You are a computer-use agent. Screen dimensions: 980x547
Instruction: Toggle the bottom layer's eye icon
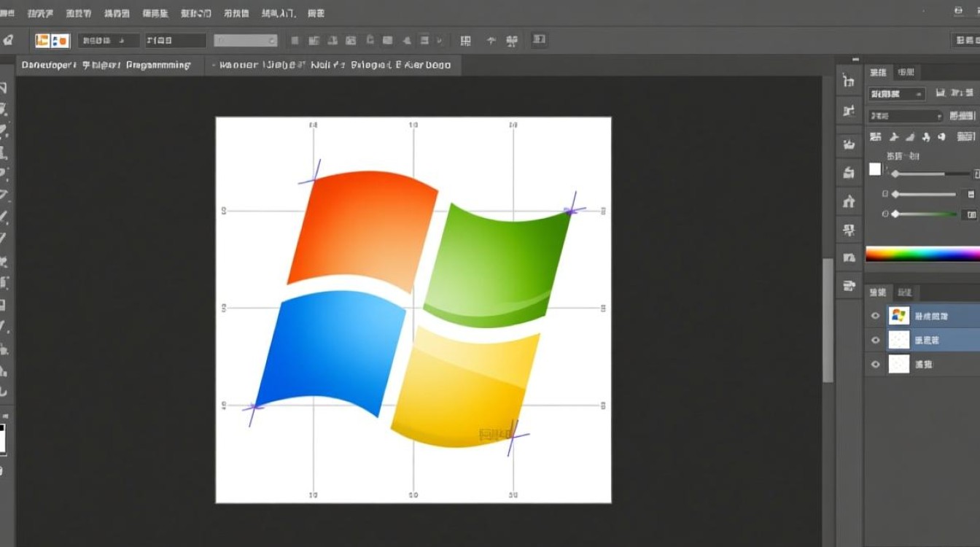(x=874, y=365)
